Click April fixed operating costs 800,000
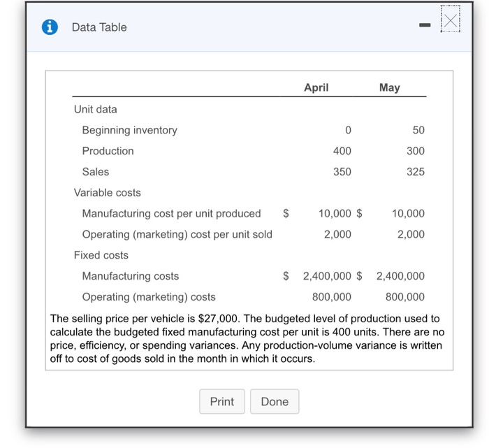This screenshot has height=448, width=489. click(x=332, y=297)
